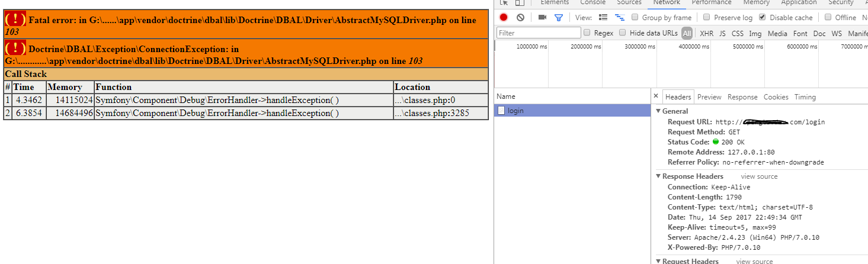Switch to the Preview detail tab
The width and height of the screenshot is (868, 264).
coord(709,97)
